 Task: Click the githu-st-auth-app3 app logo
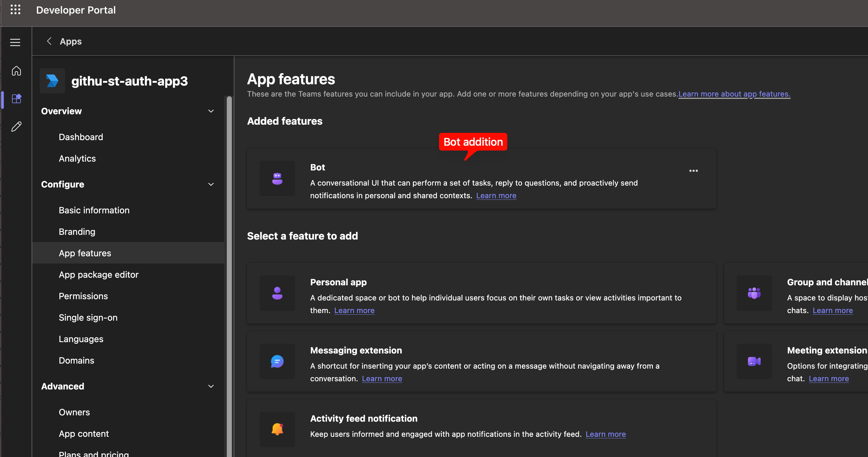pyautogui.click(x=52, y=81)
